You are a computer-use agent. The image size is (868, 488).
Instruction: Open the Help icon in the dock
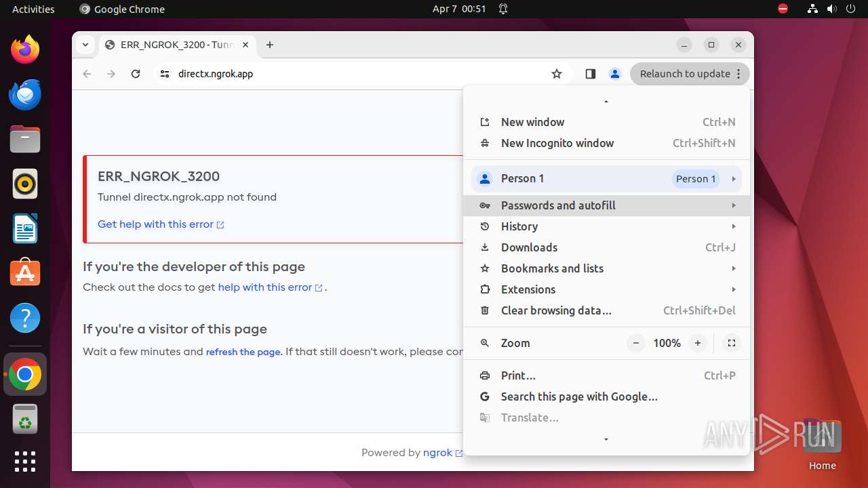point(25,318)
